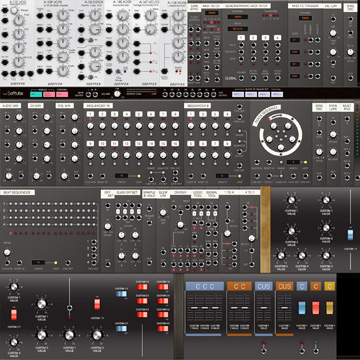
Task: Open the first note display in MIDI TO TRIGGER
Action: [294, 40]
